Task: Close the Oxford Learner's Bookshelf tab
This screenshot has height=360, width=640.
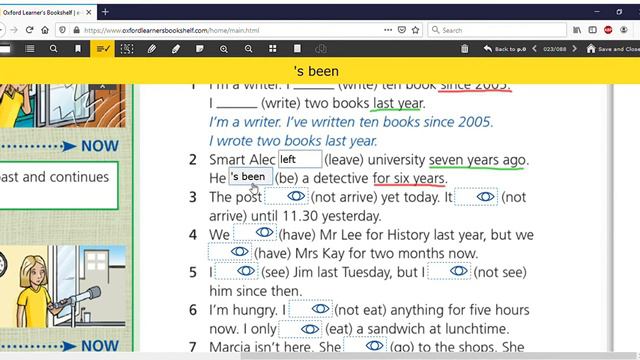Action: (89, 12)
